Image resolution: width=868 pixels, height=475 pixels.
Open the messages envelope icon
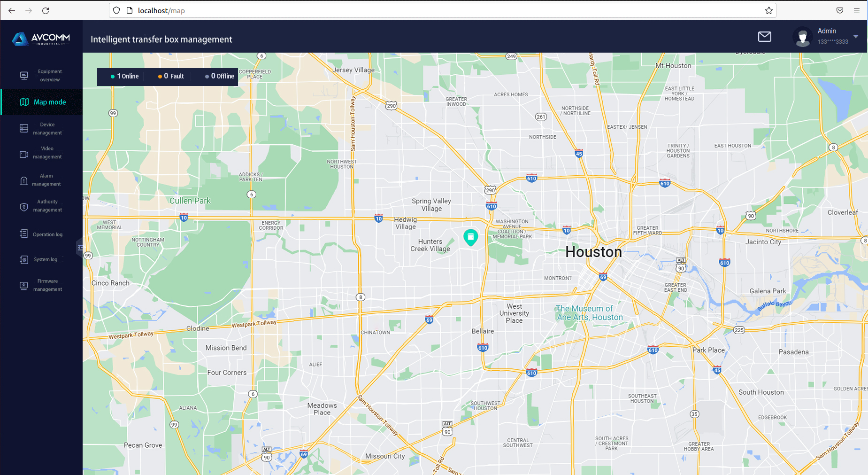click(x=765, y=37)
